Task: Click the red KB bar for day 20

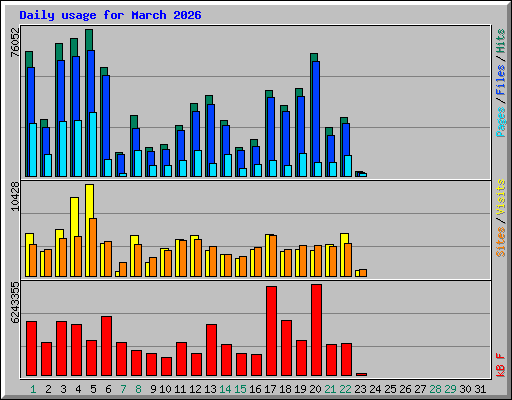Action: pyautogui.click(x=316, y=330)
